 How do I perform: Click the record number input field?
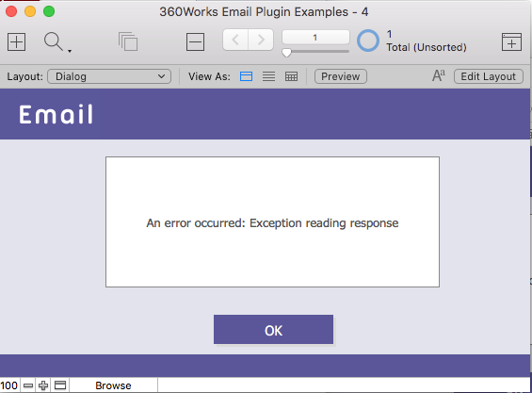point(315,38)
